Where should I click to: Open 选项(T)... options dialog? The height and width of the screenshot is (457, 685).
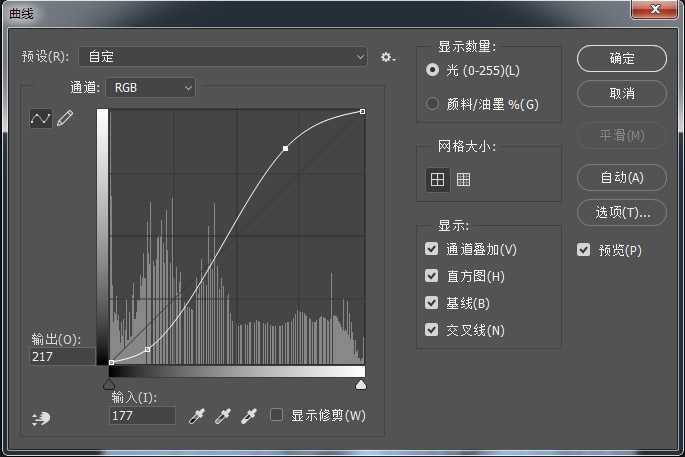click(x=622, y=213)
